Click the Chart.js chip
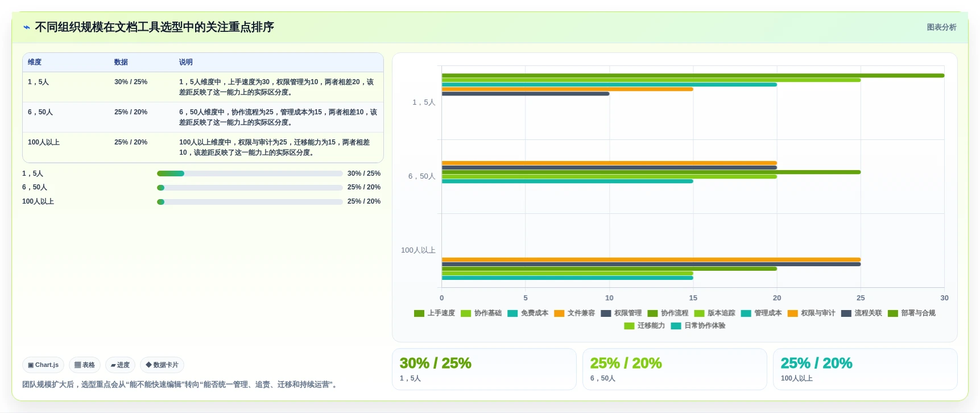The image size is (980, 413). tap(43, 365)
